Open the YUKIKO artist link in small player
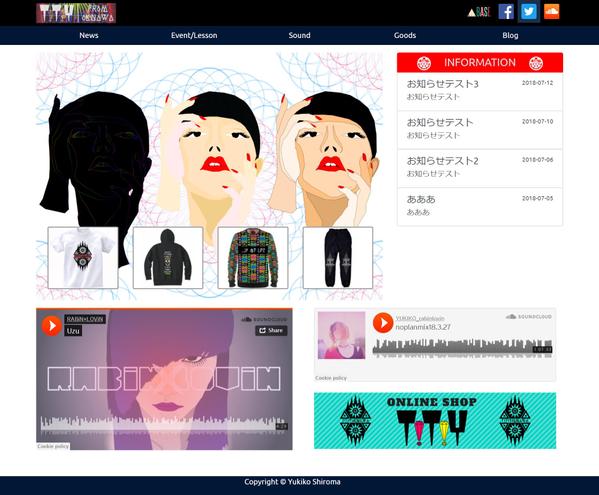Screen dimensions: 599x495 pos(420,319)
